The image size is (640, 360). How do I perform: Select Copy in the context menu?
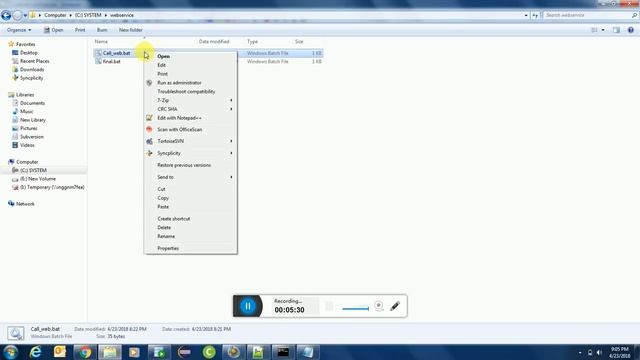click(191, 198)
